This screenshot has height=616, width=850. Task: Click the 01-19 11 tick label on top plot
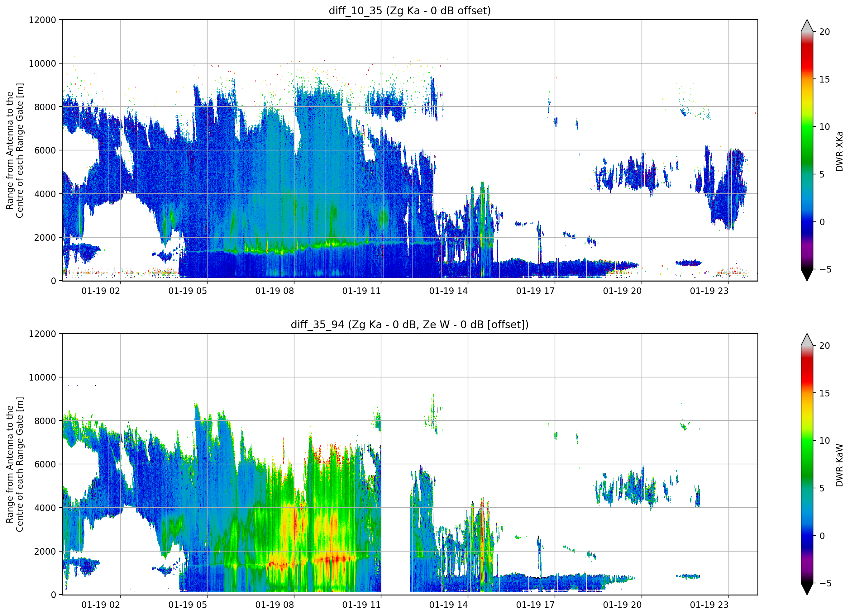coord(362,291)
